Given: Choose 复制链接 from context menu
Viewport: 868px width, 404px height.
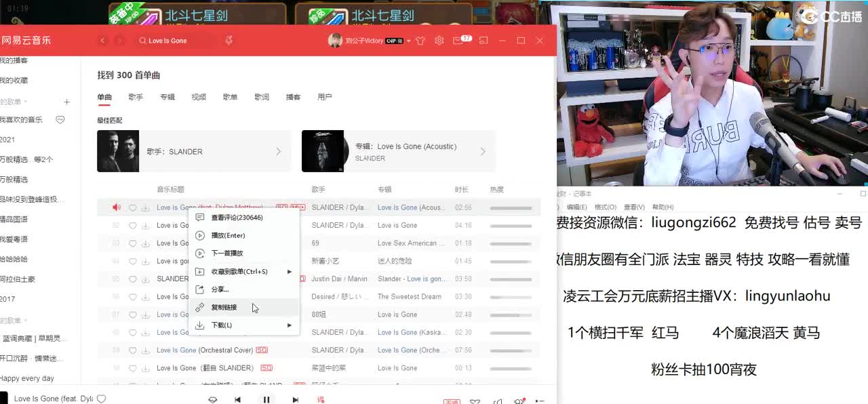Looking at the screenshot, I should click(x=224, y=307).
